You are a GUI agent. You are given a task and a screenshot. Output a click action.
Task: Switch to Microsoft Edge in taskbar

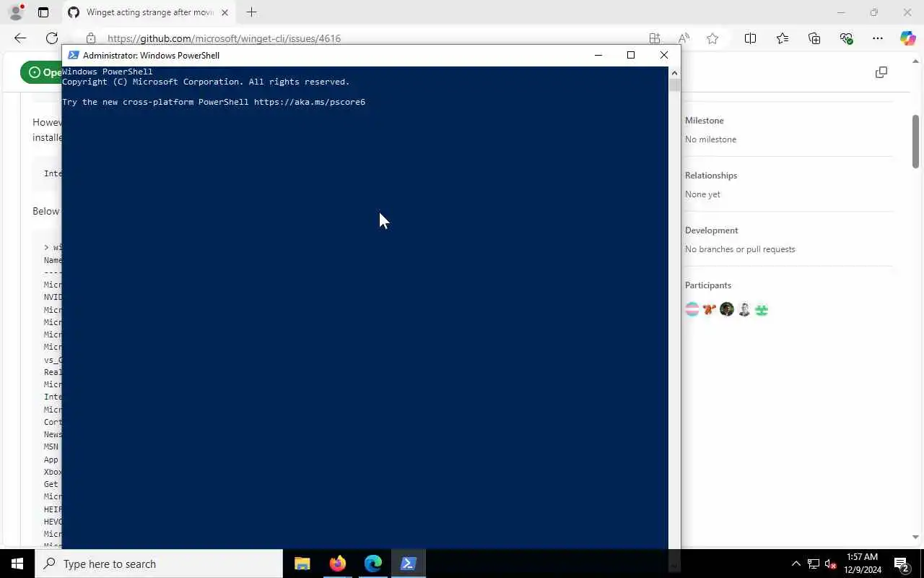click(x=373, y=564)
